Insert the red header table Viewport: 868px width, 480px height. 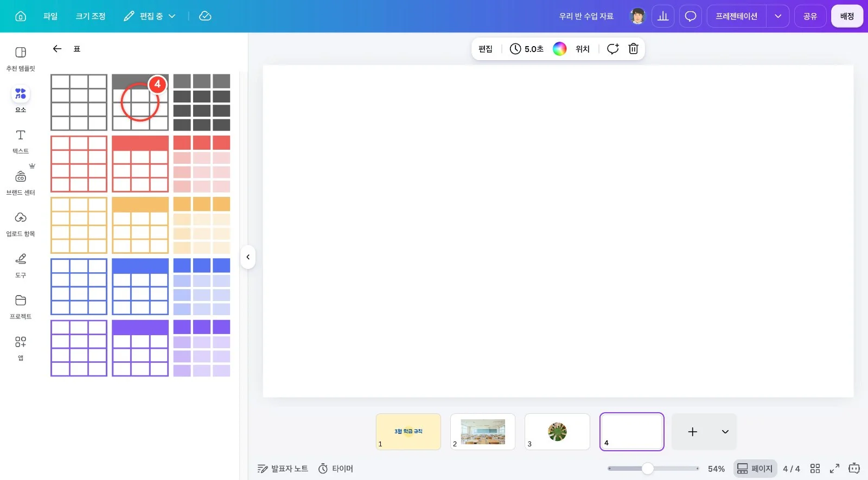coord(140,164)
